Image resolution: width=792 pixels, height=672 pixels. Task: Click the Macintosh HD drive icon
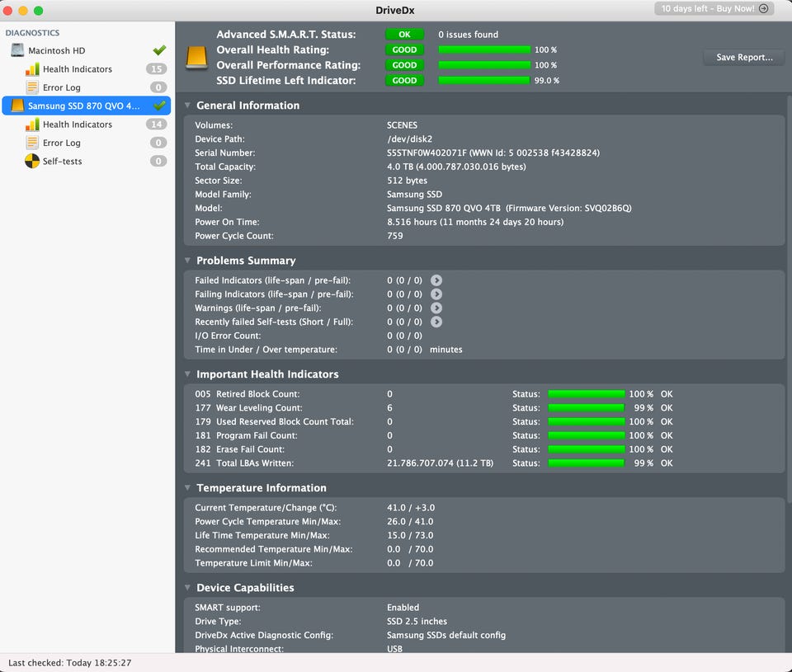pos(17,50)
